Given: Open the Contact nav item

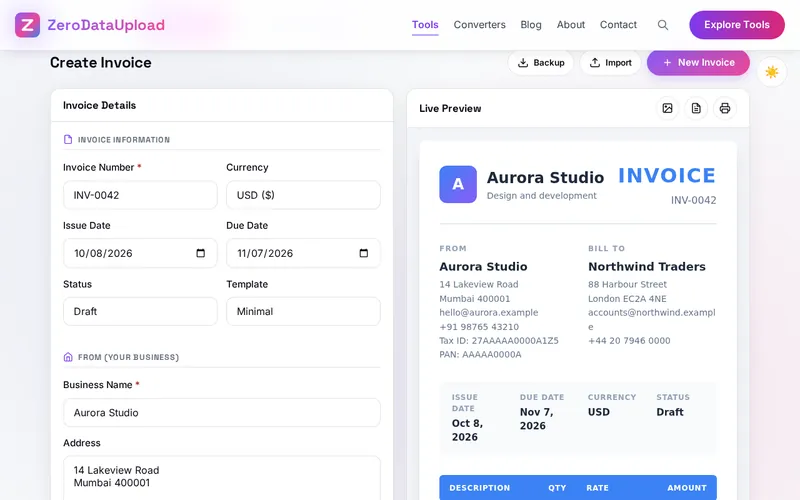Looking at the screenshot, I should [x=618, y=24].
